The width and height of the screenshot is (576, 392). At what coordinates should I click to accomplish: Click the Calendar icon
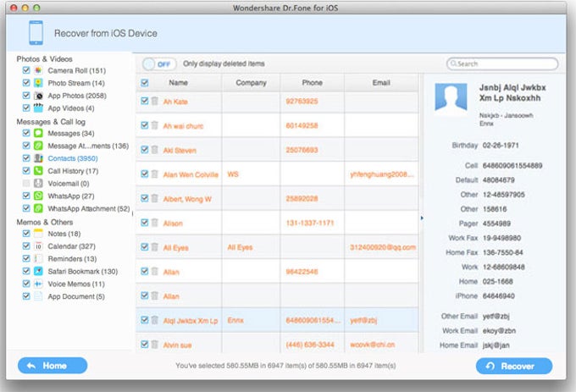coord(38,246)
